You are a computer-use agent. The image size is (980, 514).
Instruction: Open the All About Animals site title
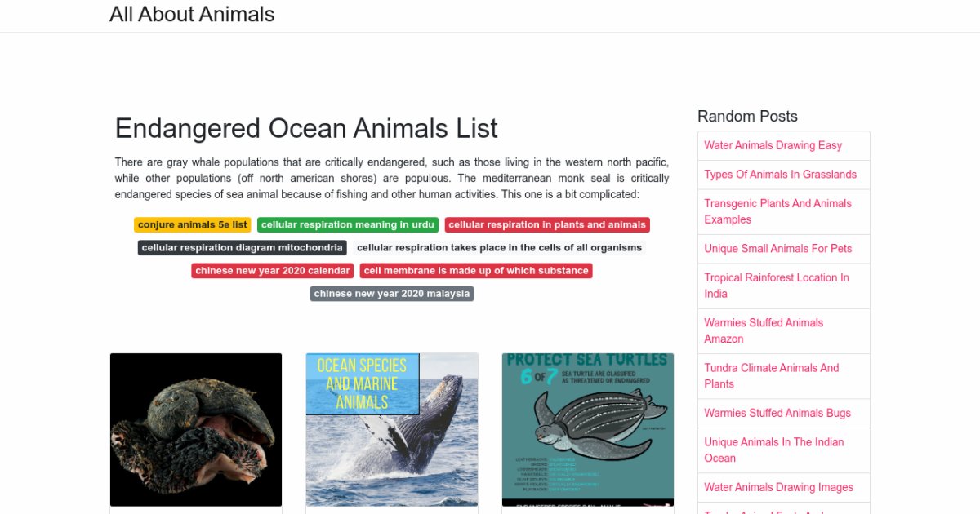[192, 15]
